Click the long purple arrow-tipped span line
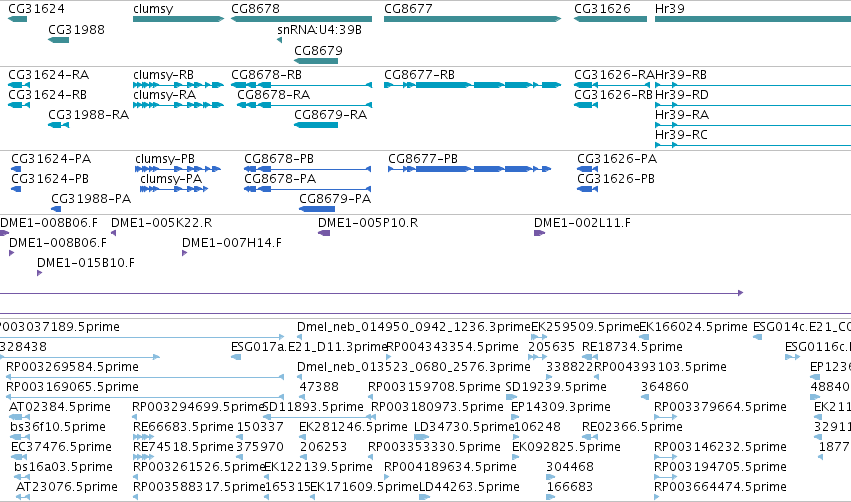Image resolution: width=851 pixels, height=502 pixels. 371,293
